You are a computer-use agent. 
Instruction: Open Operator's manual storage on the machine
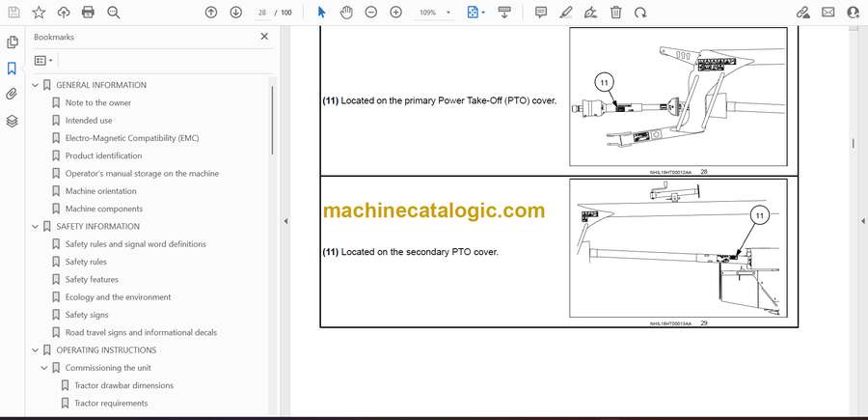[x=142, y=174]
